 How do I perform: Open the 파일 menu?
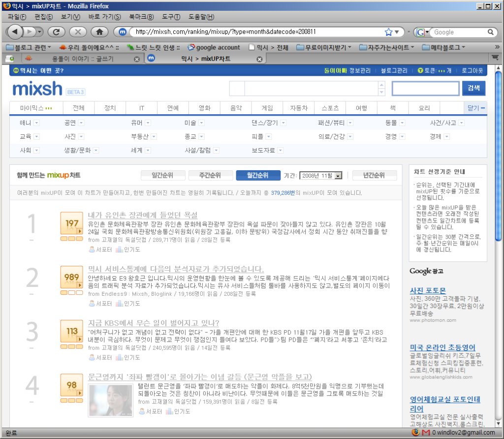[x=17, y=17]
